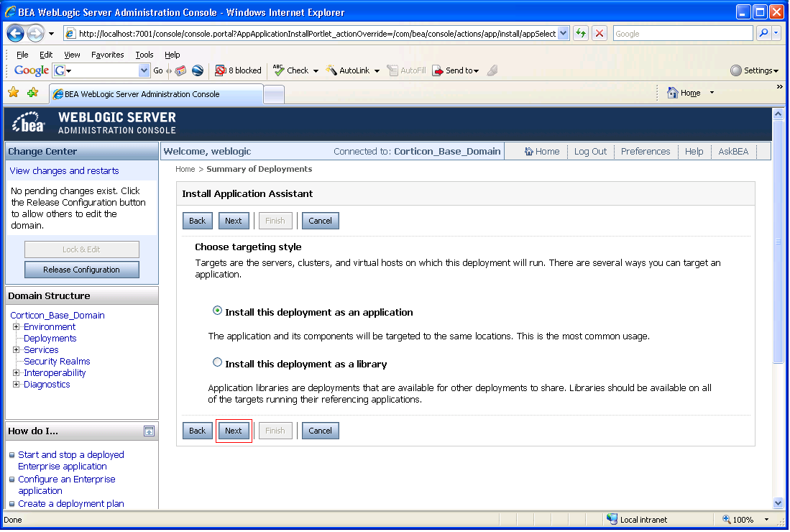
Task: Refresh the page using the green arrows icon
Action: pyautogui.click(x=581, y=34)
